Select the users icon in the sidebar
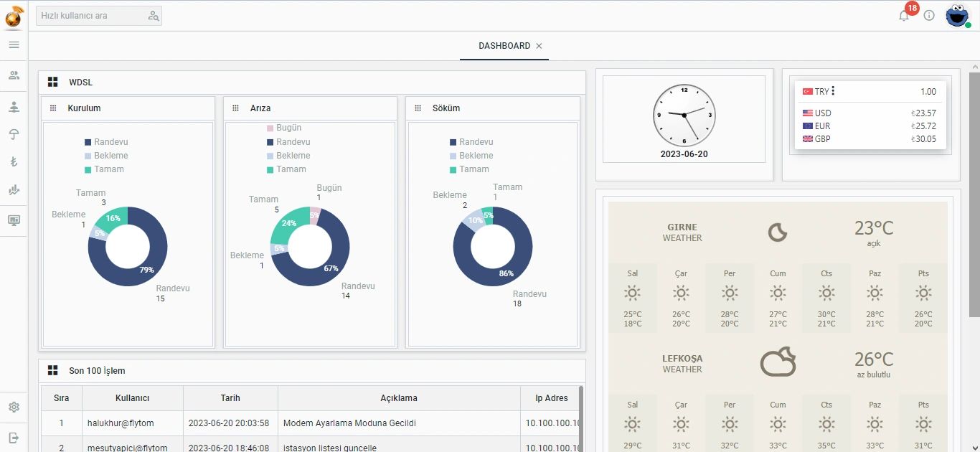This screenshot has height=452, width=980. 14,75
